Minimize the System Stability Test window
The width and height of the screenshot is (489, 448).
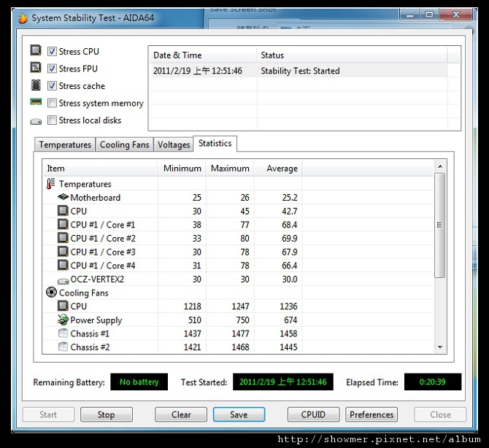tap(409, 15)
